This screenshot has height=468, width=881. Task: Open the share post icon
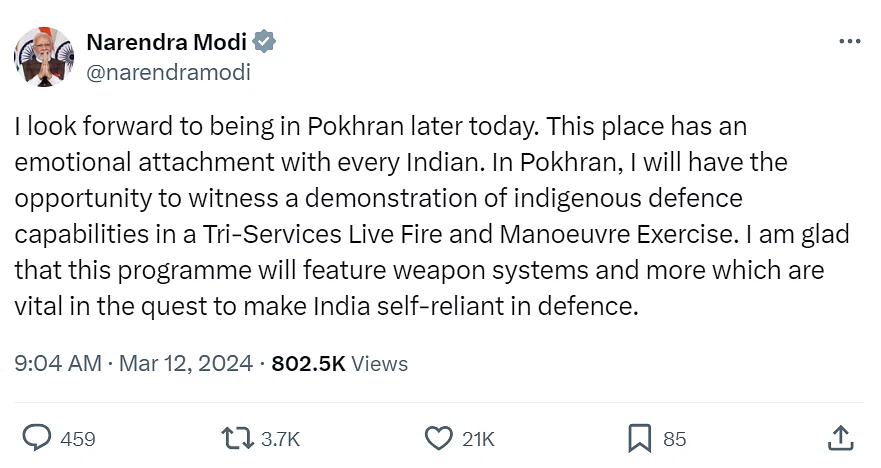coord(841,438)
